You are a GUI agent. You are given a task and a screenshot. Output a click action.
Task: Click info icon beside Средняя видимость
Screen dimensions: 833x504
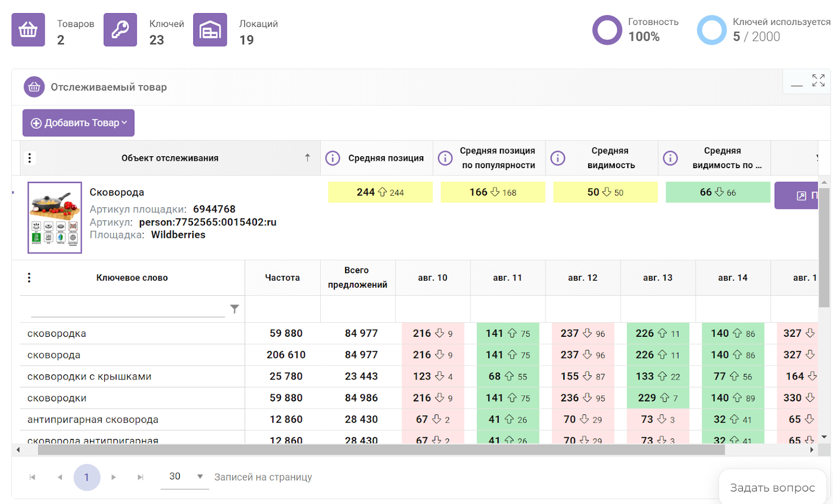pyautogui.click(x=558, y=158)
